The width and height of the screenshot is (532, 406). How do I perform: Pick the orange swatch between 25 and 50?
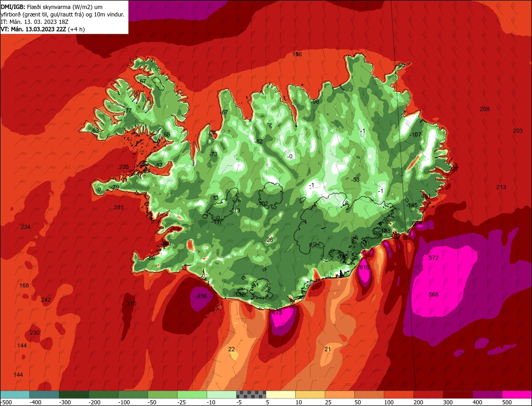pos(339,394)
